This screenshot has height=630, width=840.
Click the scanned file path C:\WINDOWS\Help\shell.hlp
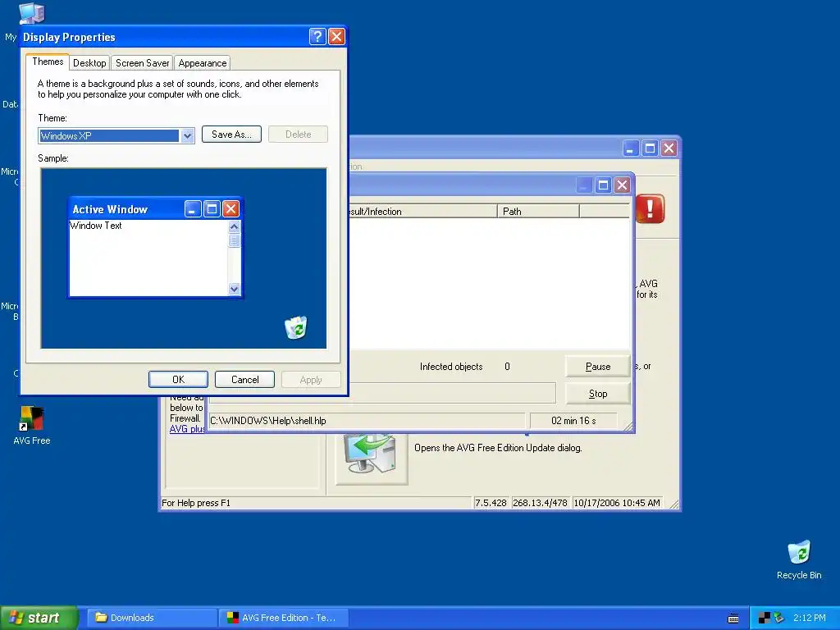click(268, 421)
